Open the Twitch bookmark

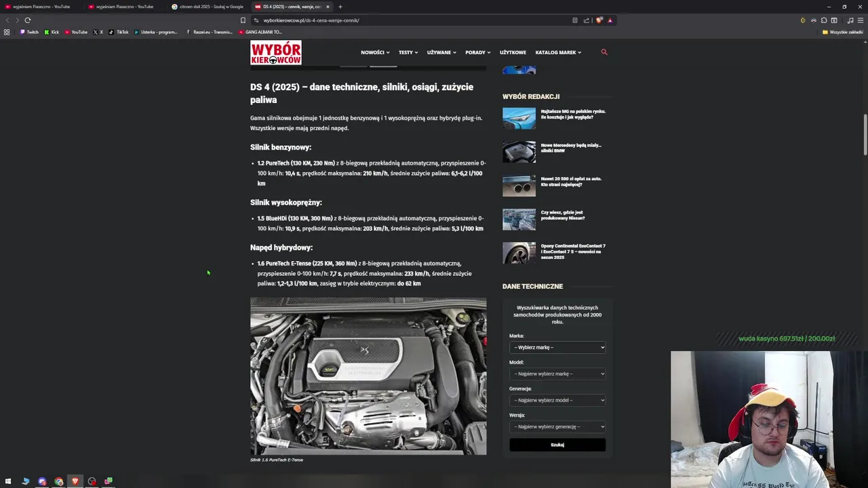tap(29, 32)
